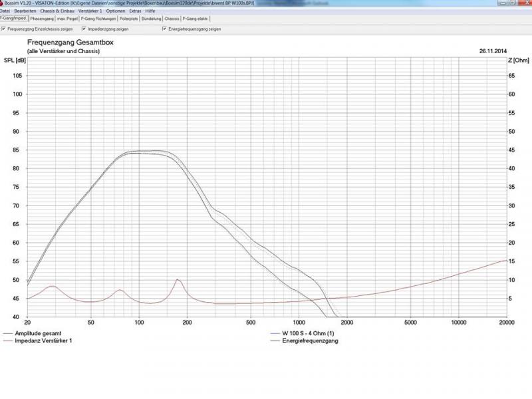Go to the F-Gang Richtungen tab

pos(97,19)
